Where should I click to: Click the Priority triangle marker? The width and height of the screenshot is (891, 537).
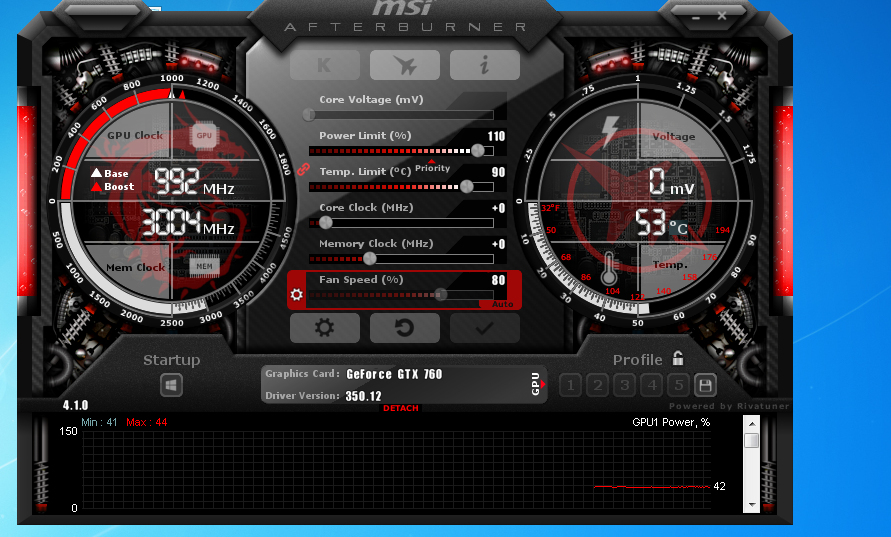(x=431, y=161)
